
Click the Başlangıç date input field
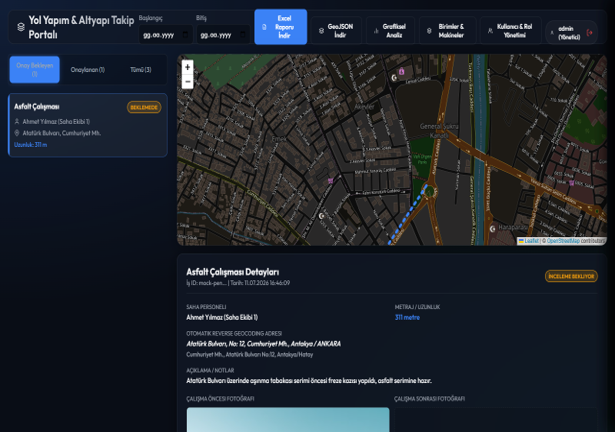pyautogui.click(x=165, y=35)
